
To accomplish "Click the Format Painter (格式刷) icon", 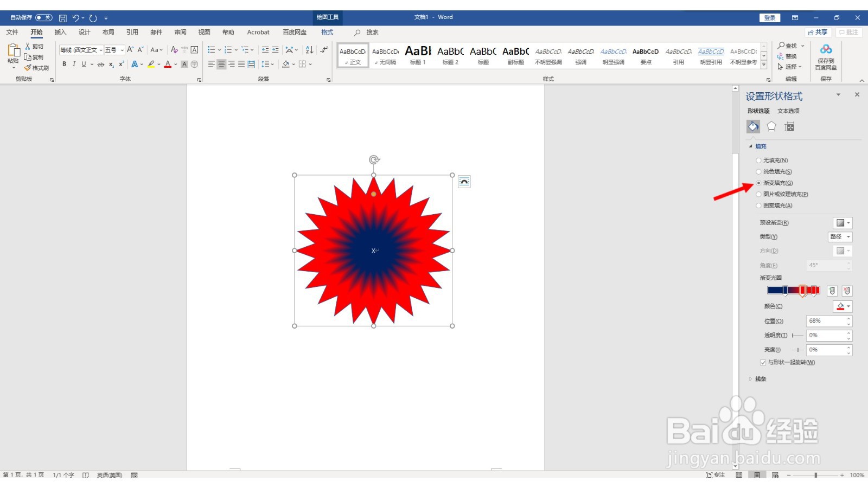I will tap(28, 68).
